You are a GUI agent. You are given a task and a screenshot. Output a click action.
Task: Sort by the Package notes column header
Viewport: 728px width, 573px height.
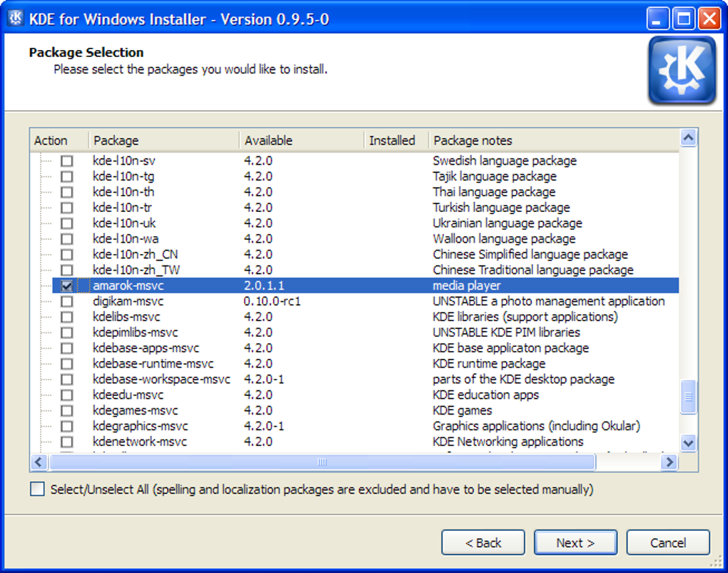coord(554,141)
